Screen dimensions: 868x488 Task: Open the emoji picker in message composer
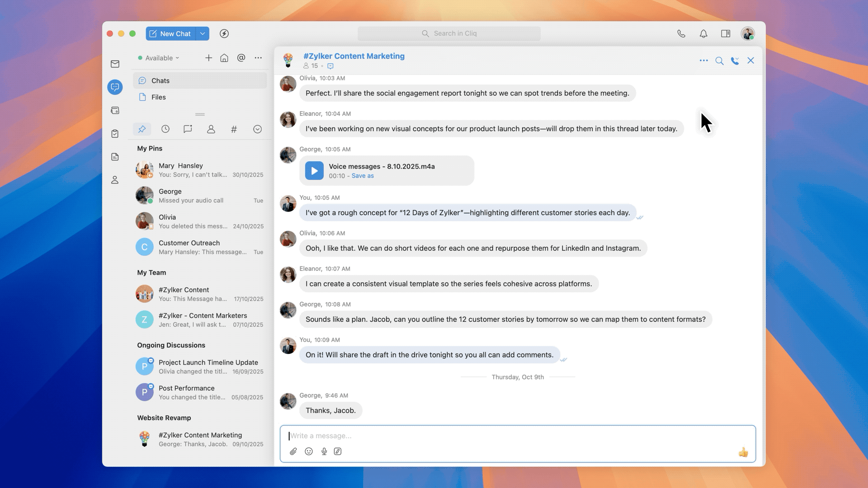309,451
